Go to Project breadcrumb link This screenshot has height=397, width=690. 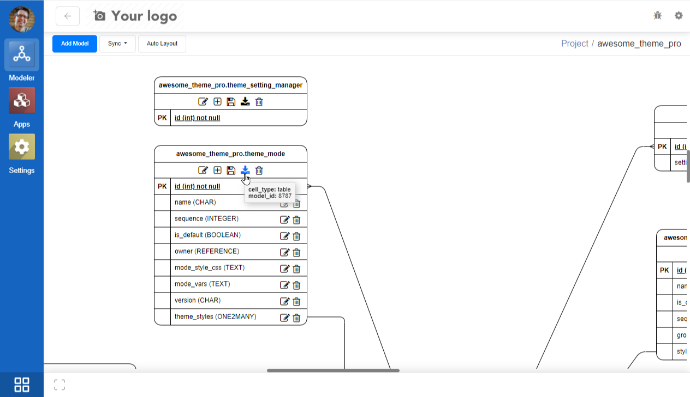click(x=574, y=44)
